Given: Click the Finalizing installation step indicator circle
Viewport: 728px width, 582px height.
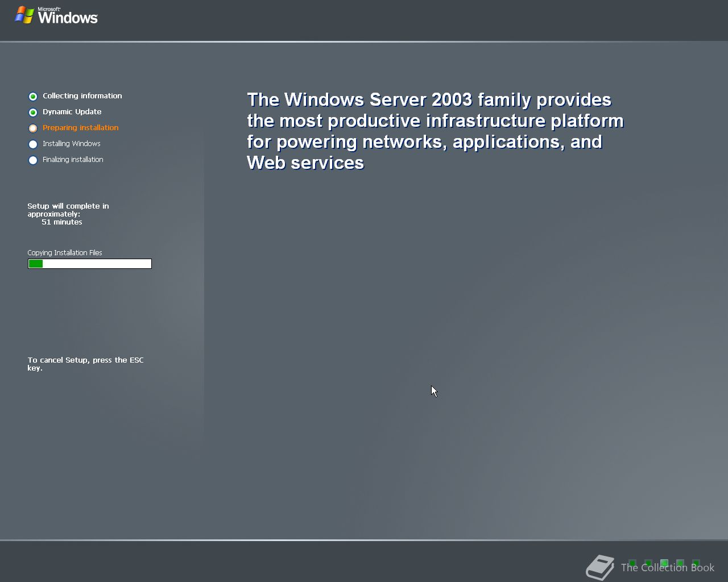Looking at the screenshot, I should 33,160.
